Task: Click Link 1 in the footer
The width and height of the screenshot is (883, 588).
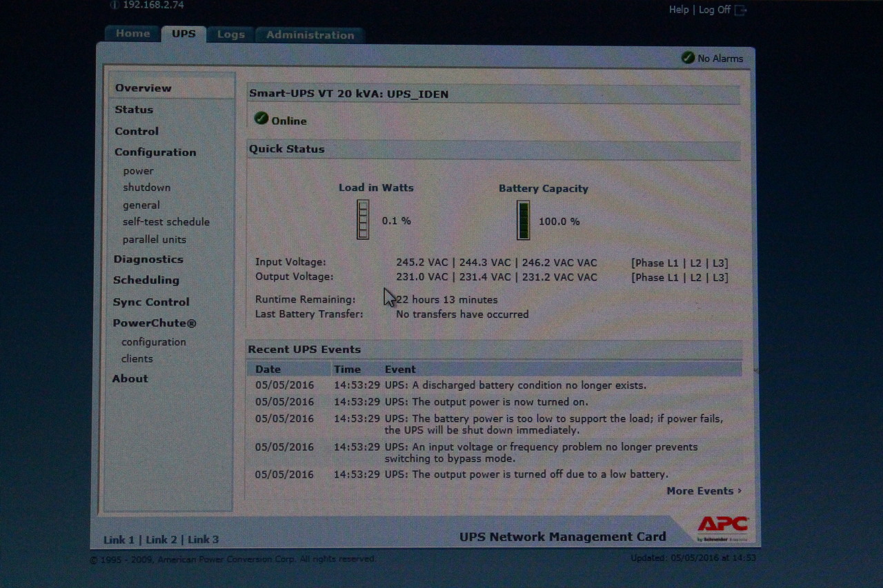Action: point(119,540)
